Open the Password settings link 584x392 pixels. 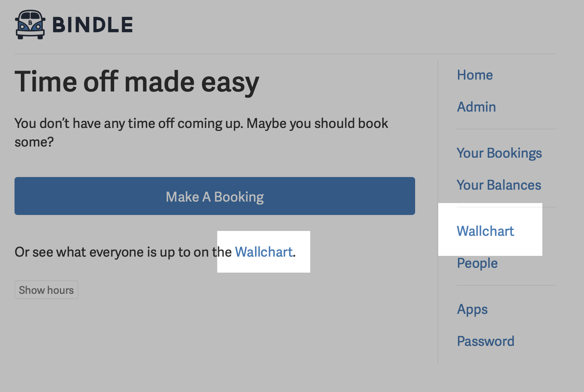click(485, 341)
